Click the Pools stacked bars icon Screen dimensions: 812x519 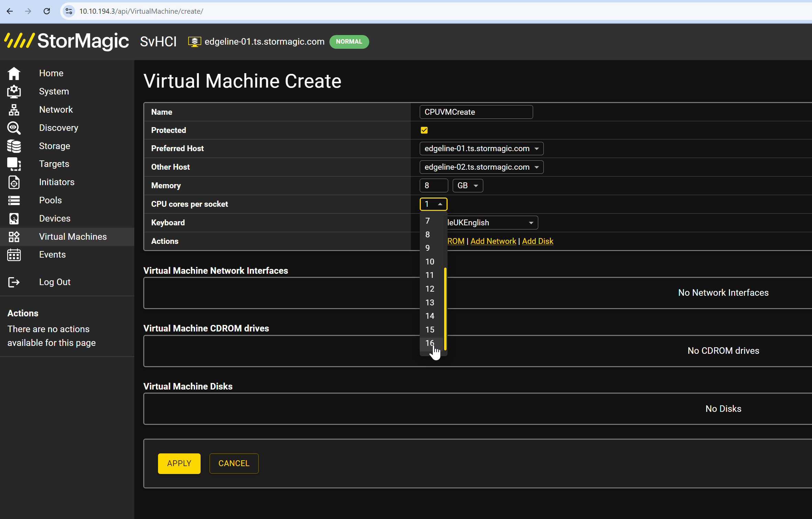[x=14, y=201]
